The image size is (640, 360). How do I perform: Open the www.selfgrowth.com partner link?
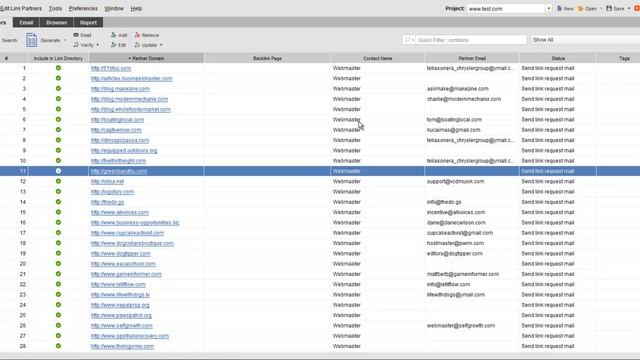coord(122,326)
